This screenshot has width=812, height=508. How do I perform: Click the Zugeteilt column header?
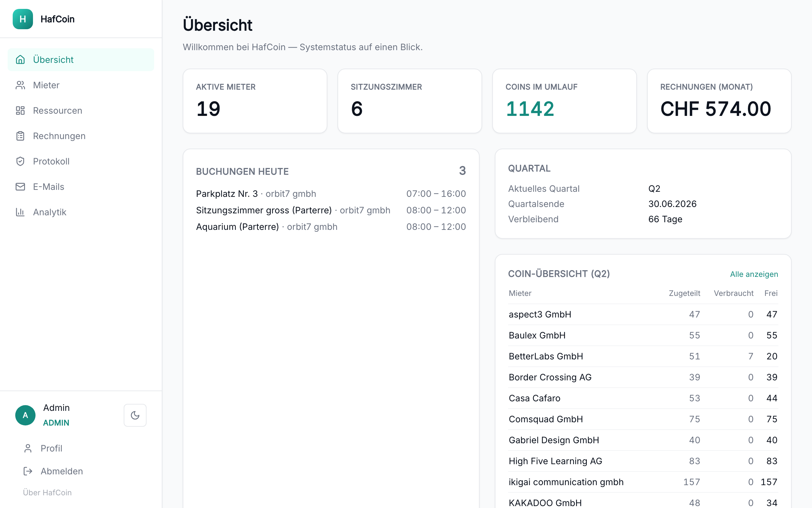[x=684, y=293]
